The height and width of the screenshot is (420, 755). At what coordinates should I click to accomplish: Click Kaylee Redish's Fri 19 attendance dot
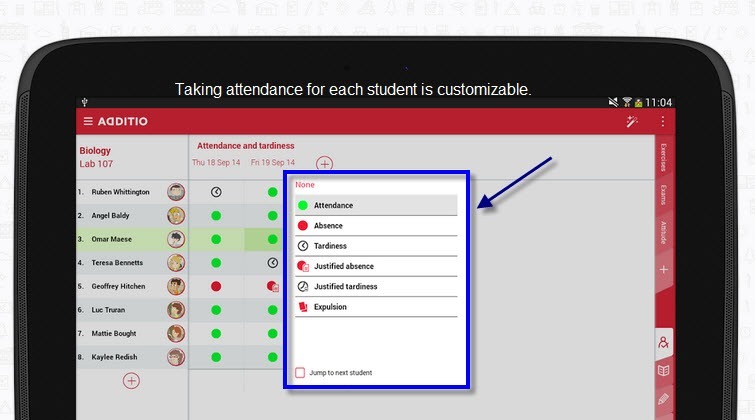[x=273, y=357]
